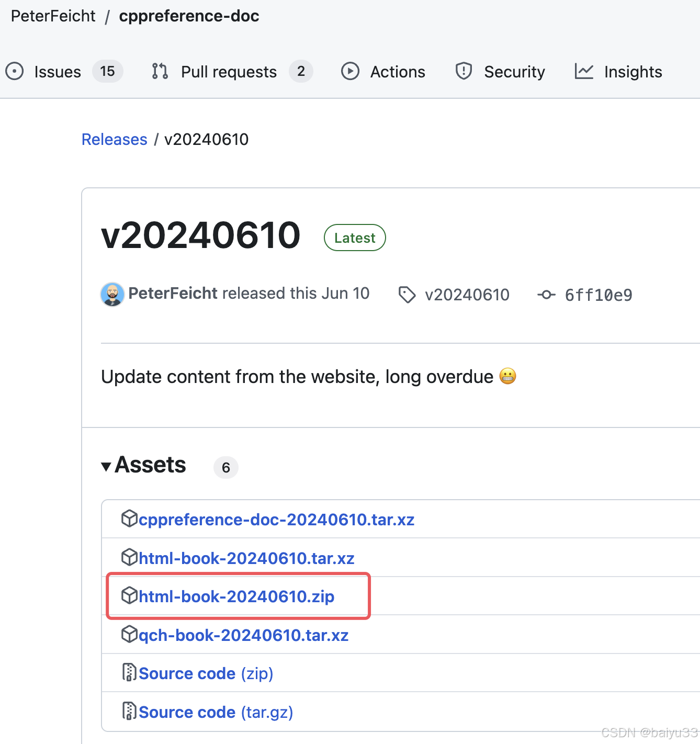The width and height of the screenshot is (700, 744).
Task: Click zip file icon of Source code (zip)
Action: click(x=129, y=672)
